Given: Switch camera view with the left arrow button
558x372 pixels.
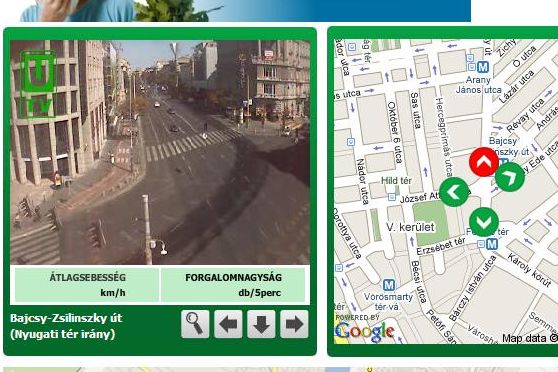Looking at the screenshot, I should (228, 324).
